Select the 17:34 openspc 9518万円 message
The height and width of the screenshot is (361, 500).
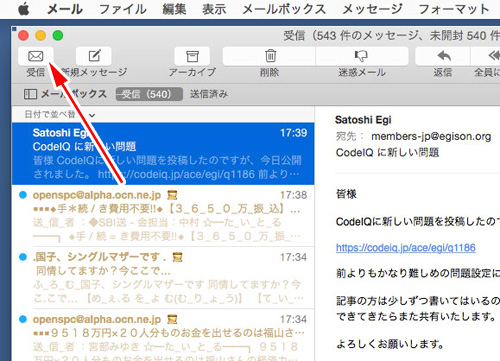(163, 335)
